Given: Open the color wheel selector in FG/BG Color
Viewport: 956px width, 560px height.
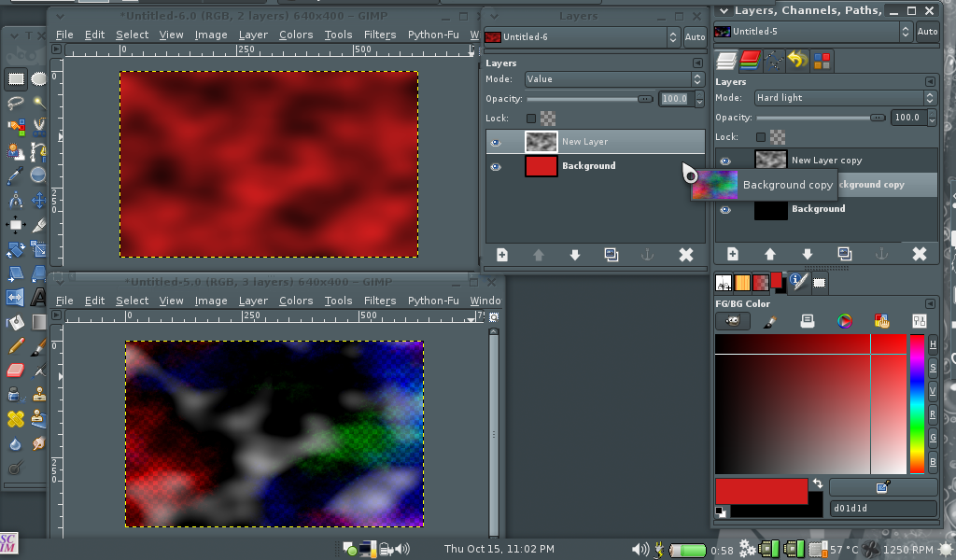Looking at the screenshot, I should point(843,320).
